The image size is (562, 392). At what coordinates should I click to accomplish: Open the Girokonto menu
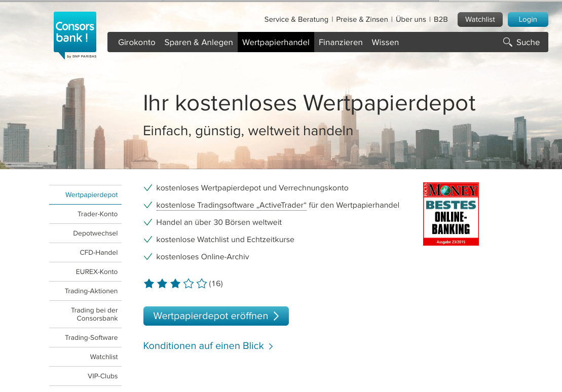click(136, 42)
